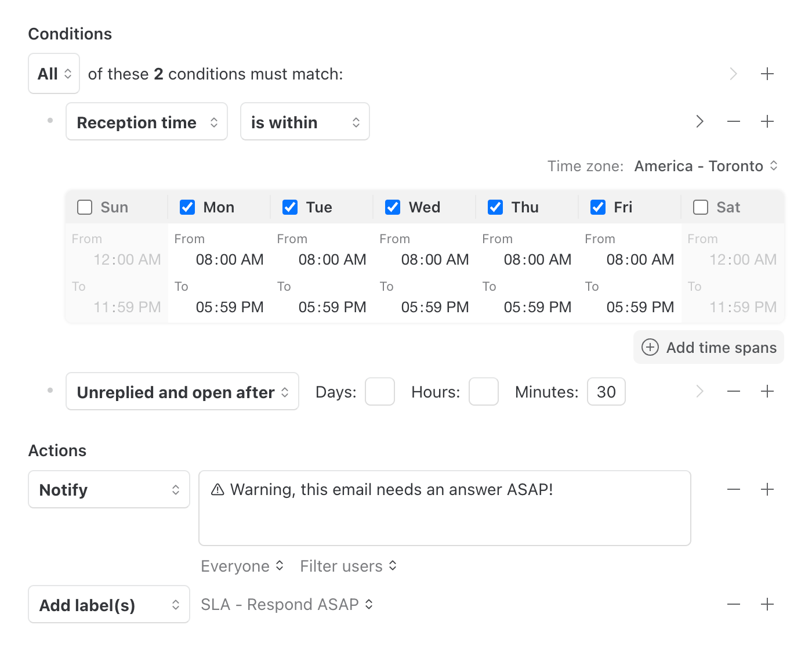Remove the Unreplied and open after condition
Viewport: 812px width, 650px height.
733,391
